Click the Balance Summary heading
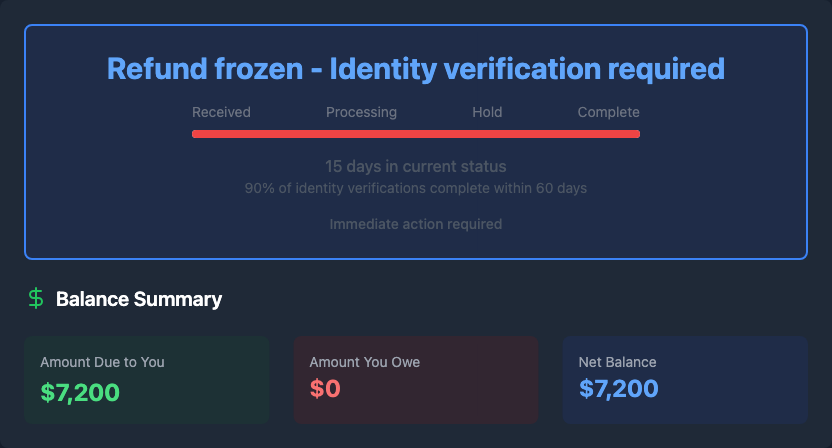 pyautogui.click(x=139, y=299)
